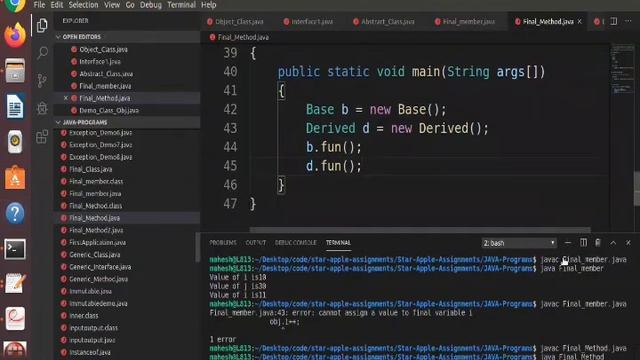Switch to the Object_Class.java tab
This screenshot has width=640, height=360.
[236, 22]
